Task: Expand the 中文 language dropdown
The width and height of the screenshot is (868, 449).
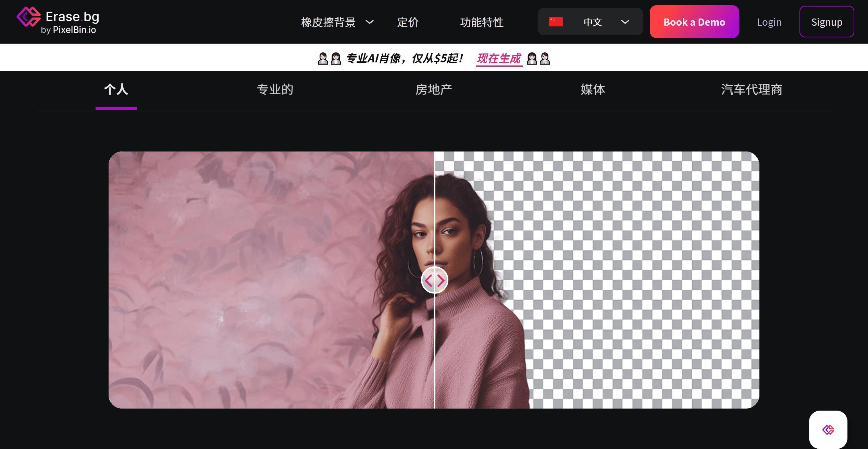Action: (593, 22)
